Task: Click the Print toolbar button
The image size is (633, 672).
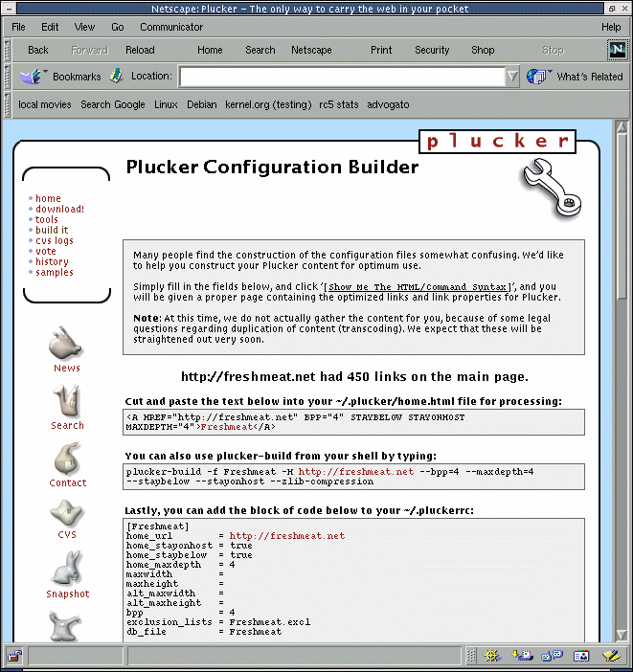Action: (x=381, y=50)
